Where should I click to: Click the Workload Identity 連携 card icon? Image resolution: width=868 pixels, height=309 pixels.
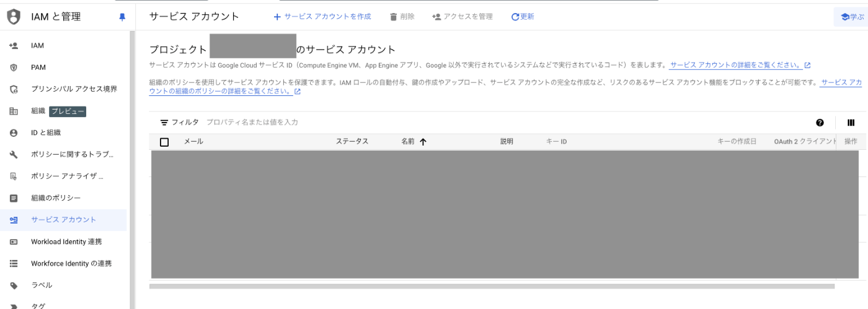pos(14,242)
